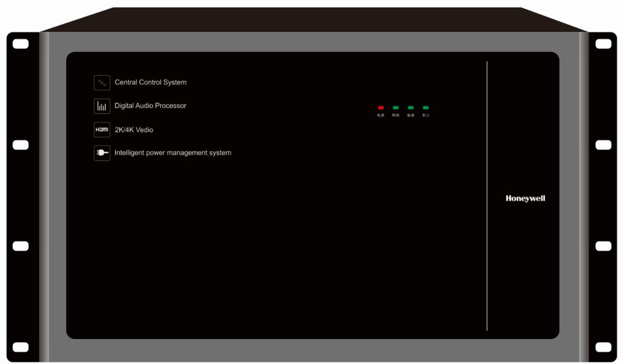
Task: Select the Central Control System label
Action: (150, 82)
